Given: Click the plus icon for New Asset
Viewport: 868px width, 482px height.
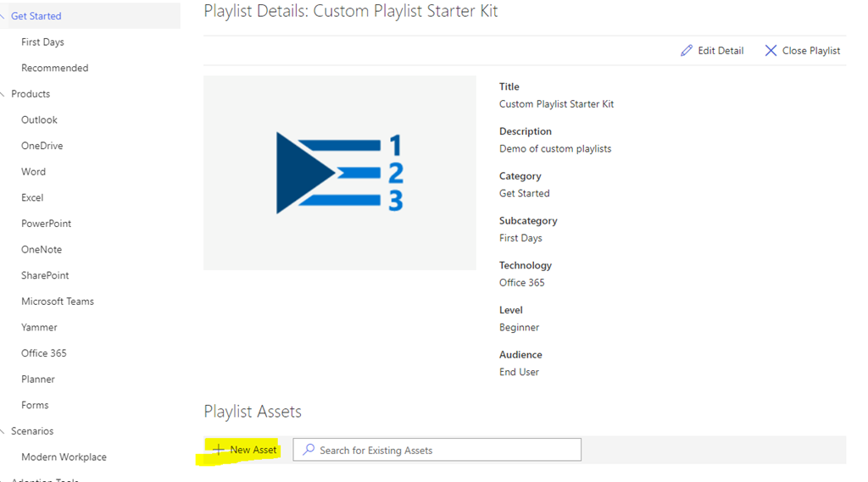Looking at the screenshot, I should [219, 450].
